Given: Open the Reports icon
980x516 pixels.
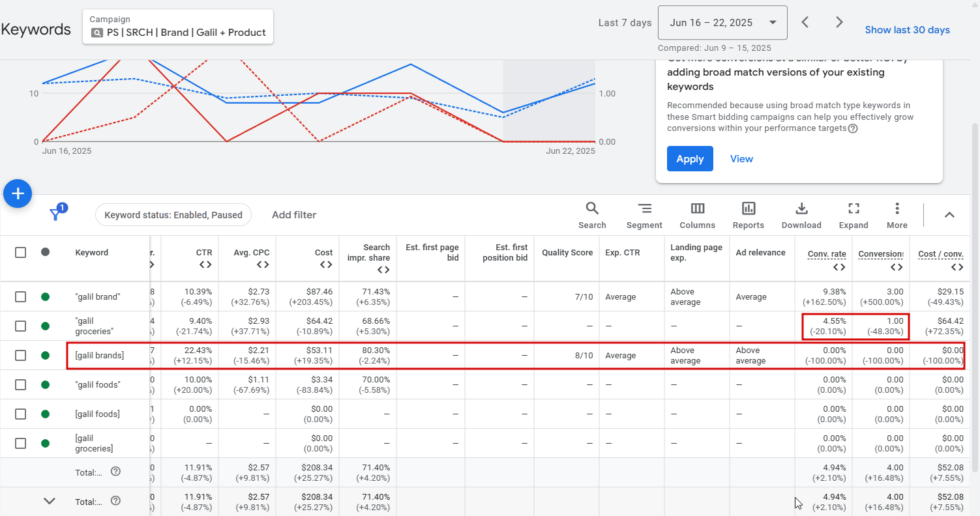Looking at the screenshot, I should click(748, 215).
